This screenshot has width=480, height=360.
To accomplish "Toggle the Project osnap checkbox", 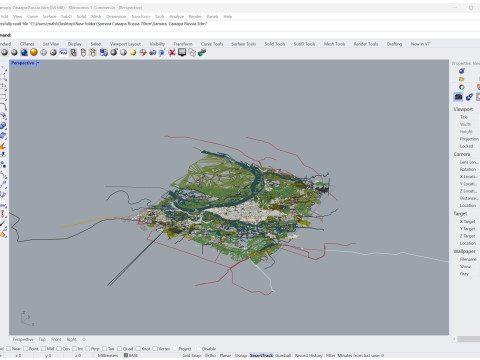I will pos(175,348).
